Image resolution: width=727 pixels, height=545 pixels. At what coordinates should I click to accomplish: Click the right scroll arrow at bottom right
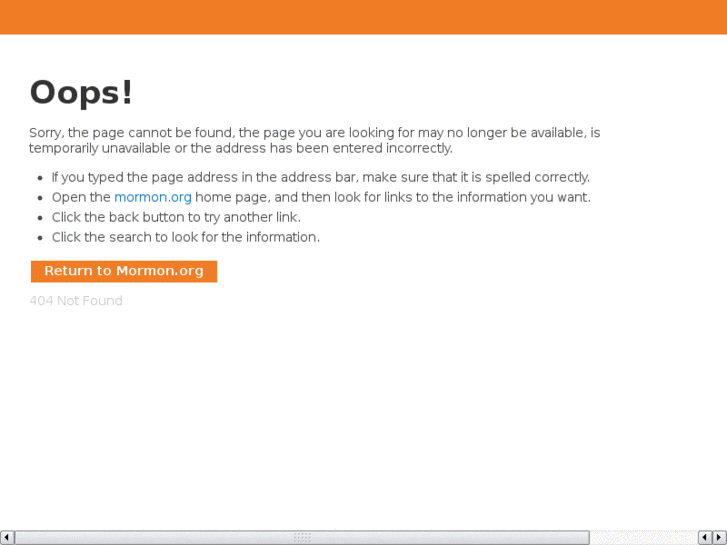pos(719,538)
